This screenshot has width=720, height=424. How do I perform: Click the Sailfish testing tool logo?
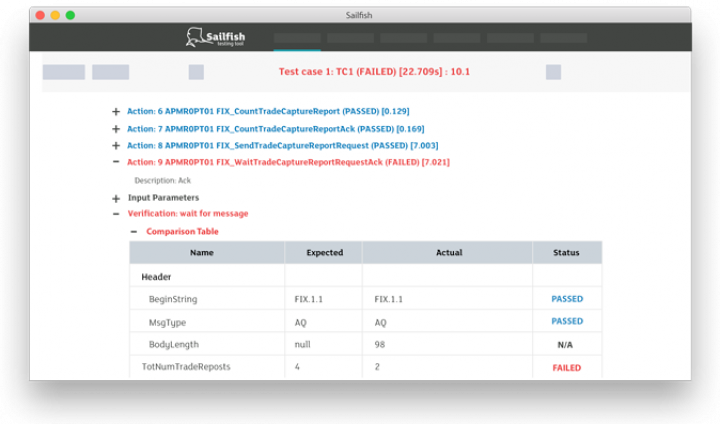click(x=215, y=37)
